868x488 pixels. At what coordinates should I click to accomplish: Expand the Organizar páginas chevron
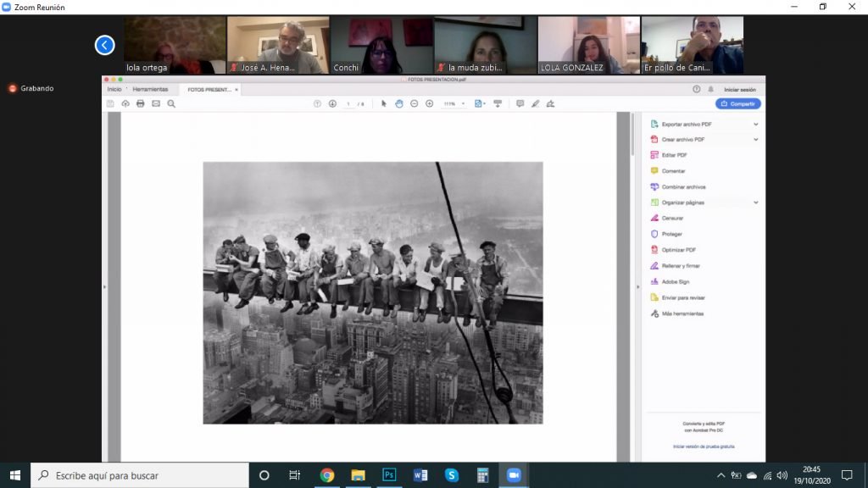(755, 202)
